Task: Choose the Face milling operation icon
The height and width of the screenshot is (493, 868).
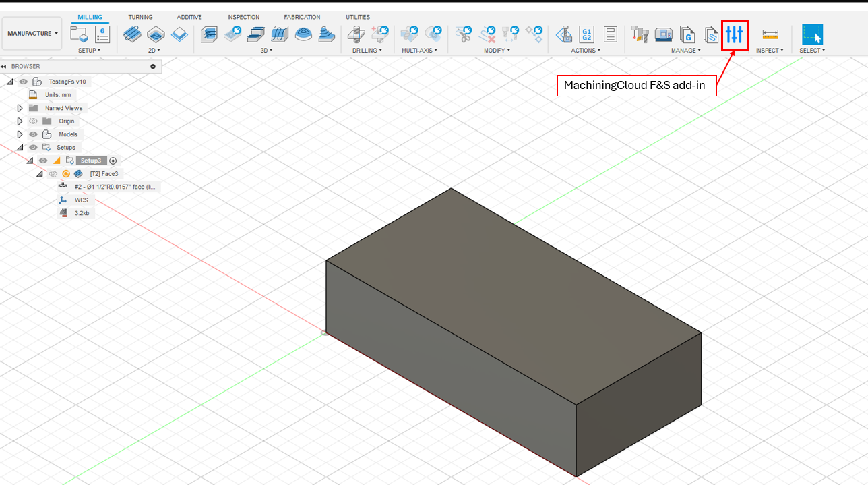Action: click(179, 34)
